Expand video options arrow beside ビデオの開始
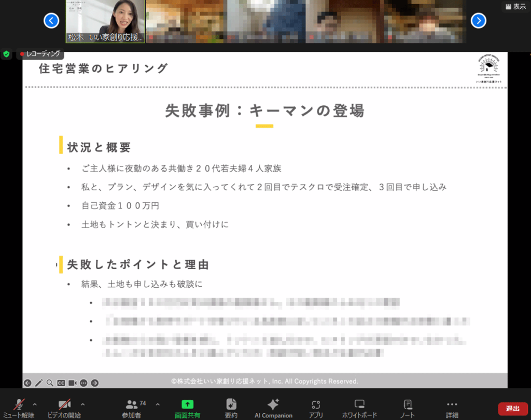The width and height of the screenshot is (531, 420). (82, 404)
